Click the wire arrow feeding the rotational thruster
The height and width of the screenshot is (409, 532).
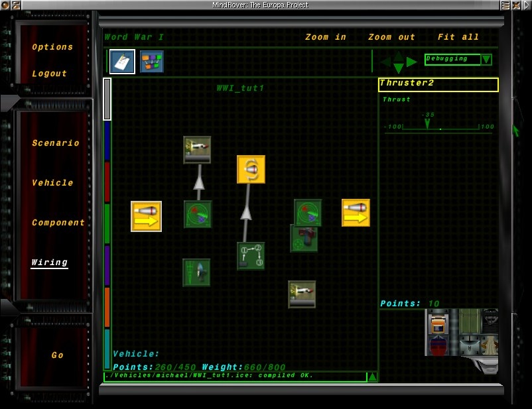(246, 214)
